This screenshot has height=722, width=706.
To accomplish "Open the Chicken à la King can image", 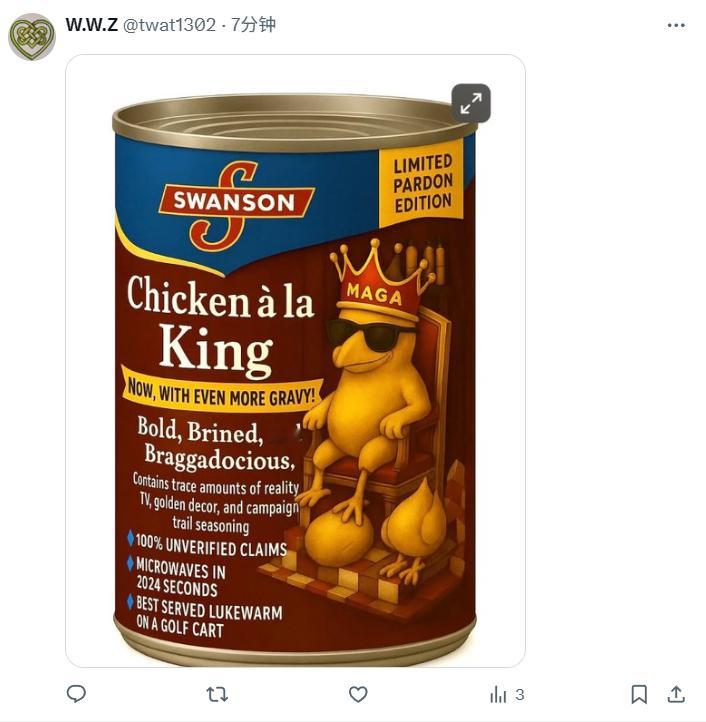I will pyautogui.click(x=295, y=361).
